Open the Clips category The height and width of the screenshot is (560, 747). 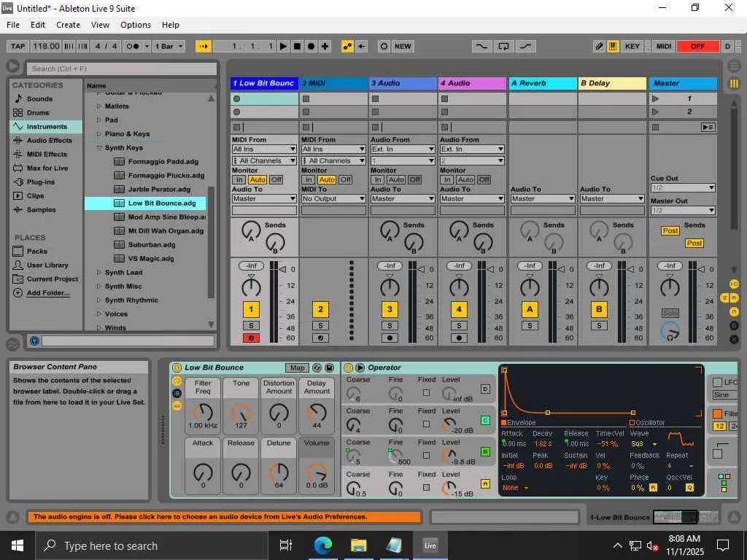(x=35, y=195)
